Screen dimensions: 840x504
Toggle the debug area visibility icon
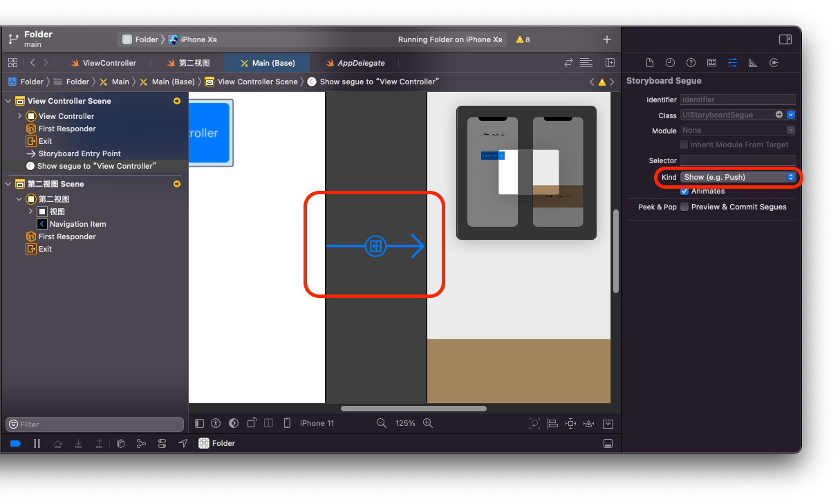[608, 443]
